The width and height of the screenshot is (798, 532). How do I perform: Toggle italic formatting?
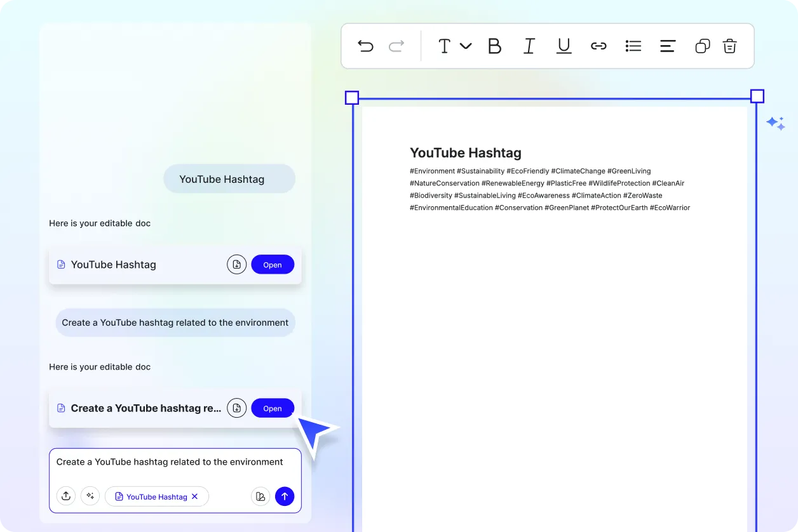[x=529, y=46]
